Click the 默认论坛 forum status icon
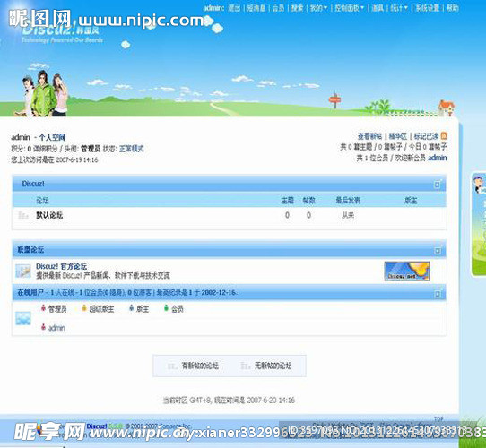 point(23,215)
